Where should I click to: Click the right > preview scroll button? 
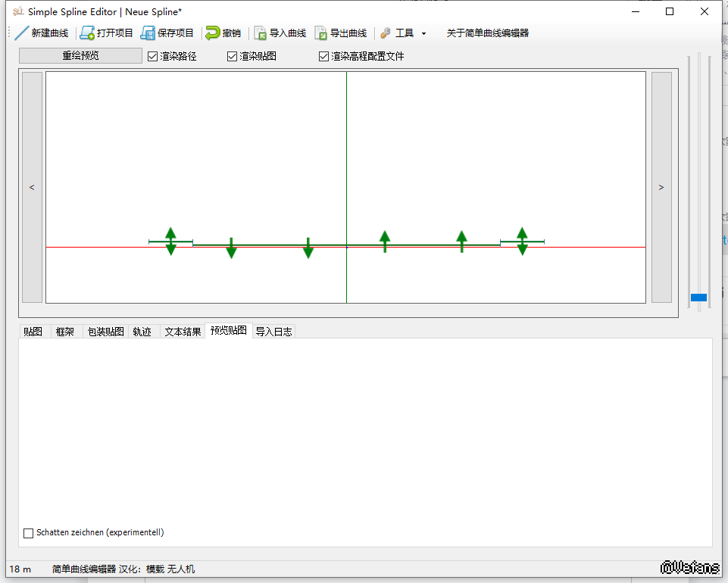[x=661, y=187]
